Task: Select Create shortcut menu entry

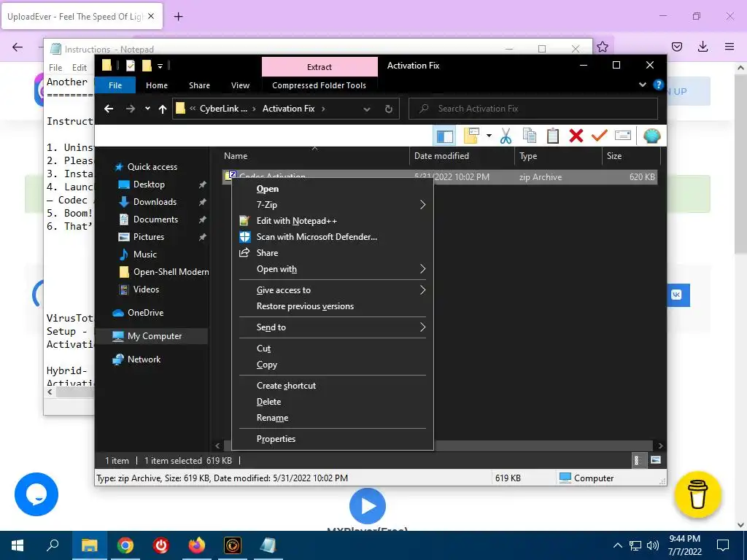Action: (333, 386)
